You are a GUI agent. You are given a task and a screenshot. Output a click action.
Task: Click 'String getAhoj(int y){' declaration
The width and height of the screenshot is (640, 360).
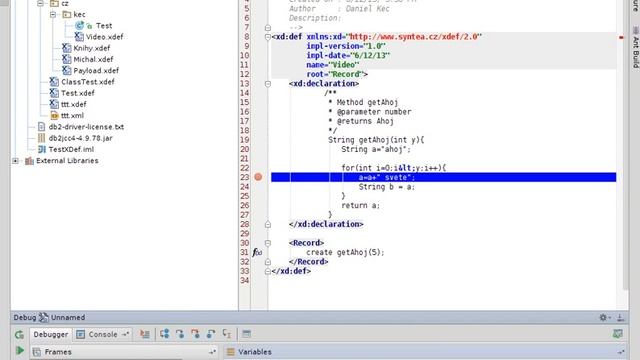point(376,140)
